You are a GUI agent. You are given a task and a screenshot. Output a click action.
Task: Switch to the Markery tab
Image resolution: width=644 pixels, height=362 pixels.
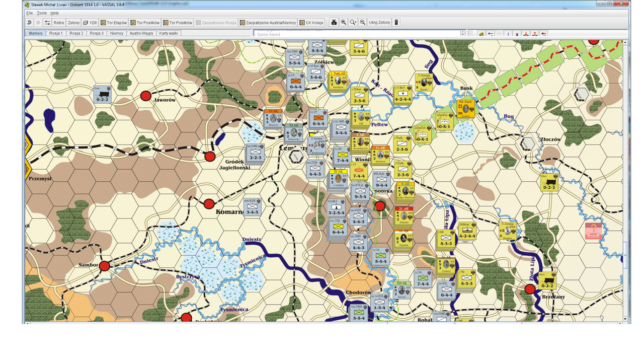coord(36,33)
